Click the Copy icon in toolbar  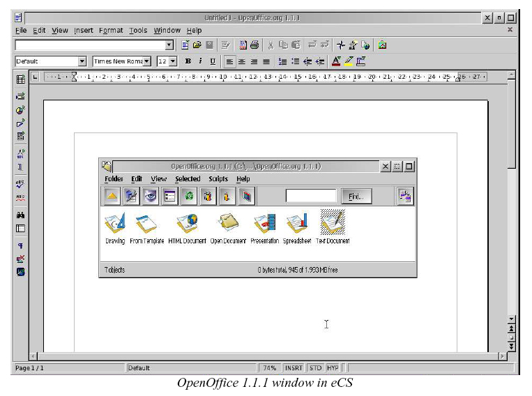pyautogui.click(x=283, y=45)
